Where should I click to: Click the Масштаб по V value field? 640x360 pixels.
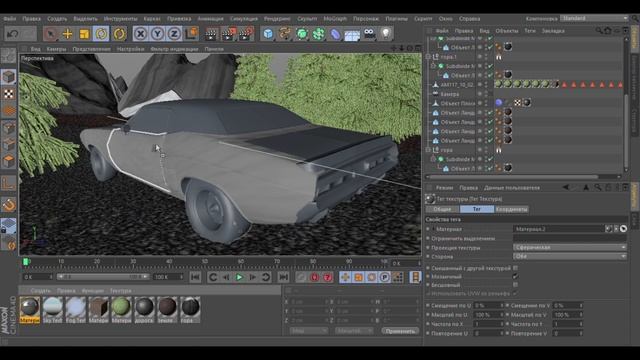tap(568, 315)
